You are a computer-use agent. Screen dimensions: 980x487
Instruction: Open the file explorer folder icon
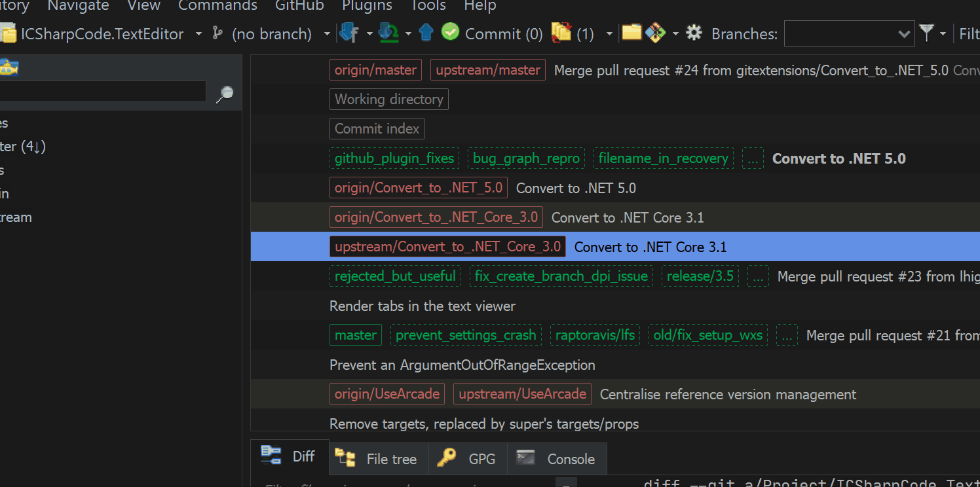(631, 31)
